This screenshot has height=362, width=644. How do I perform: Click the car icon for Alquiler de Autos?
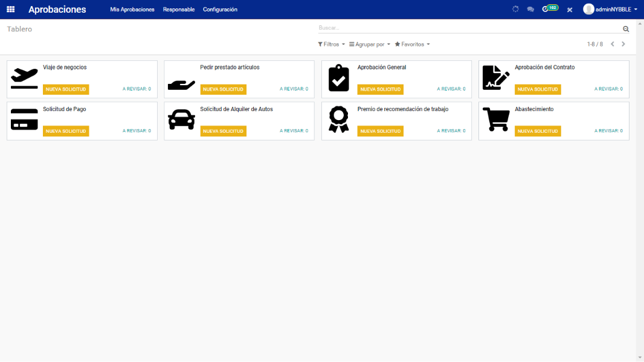pyautogui.click(x=181, y=119)
